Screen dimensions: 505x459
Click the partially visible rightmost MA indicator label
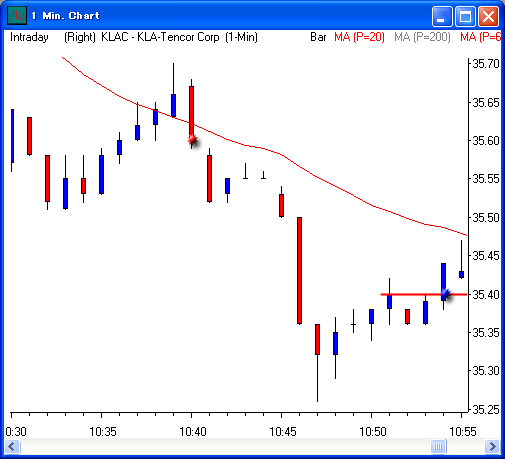tap(480, 37)
